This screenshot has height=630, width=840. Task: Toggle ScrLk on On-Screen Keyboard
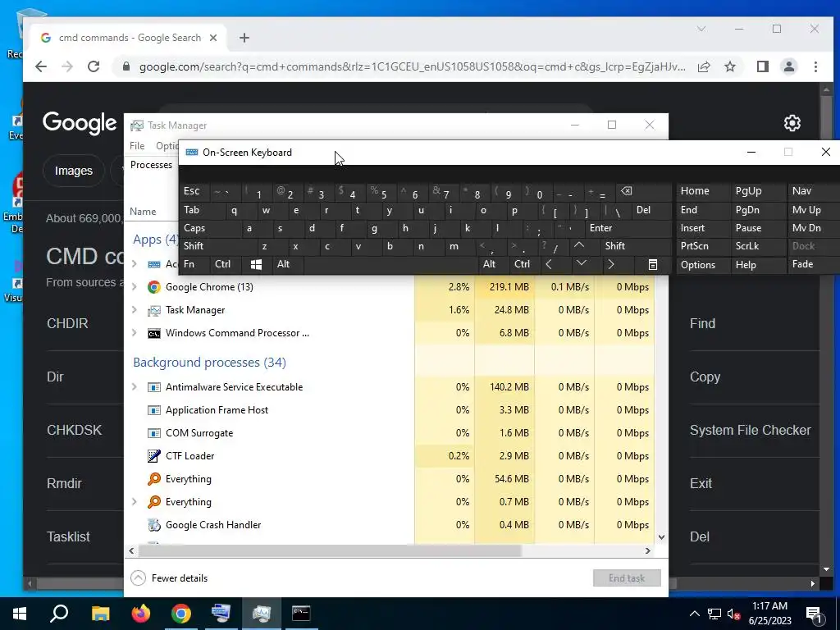pos(758,246)
